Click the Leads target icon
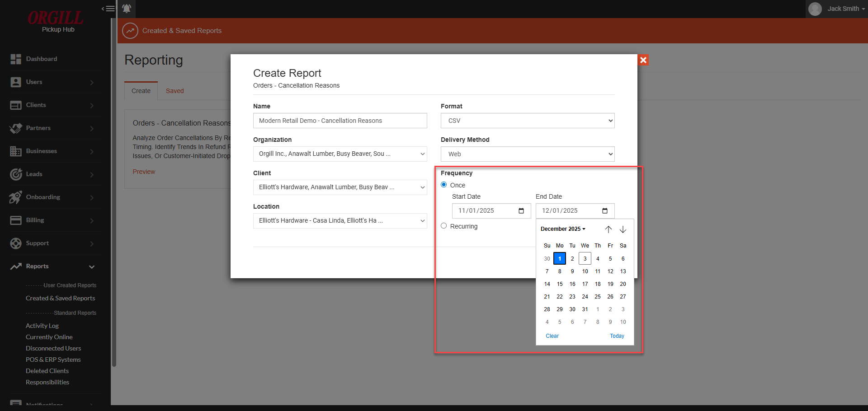Viewport: 868px width, 411px height. tap(16, 174)
